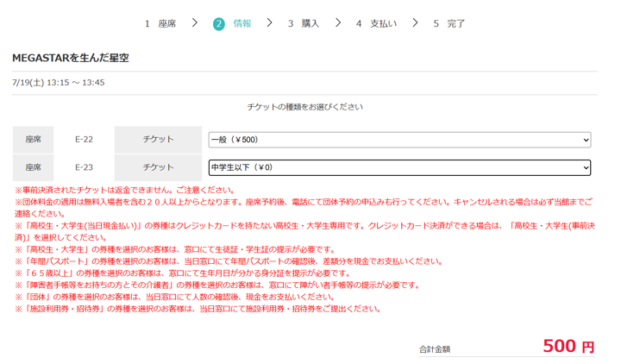
Task: Click chevron arrow after 購入 step
Action: pos(338,22)
